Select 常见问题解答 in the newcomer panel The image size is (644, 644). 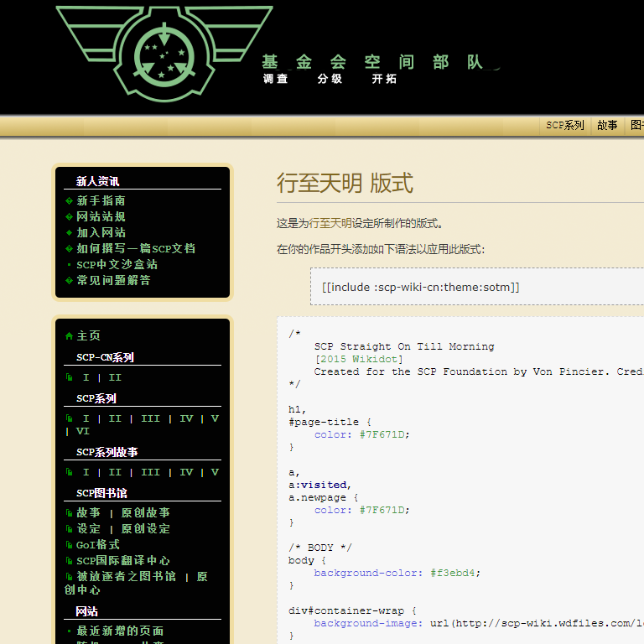coord(113,281)
